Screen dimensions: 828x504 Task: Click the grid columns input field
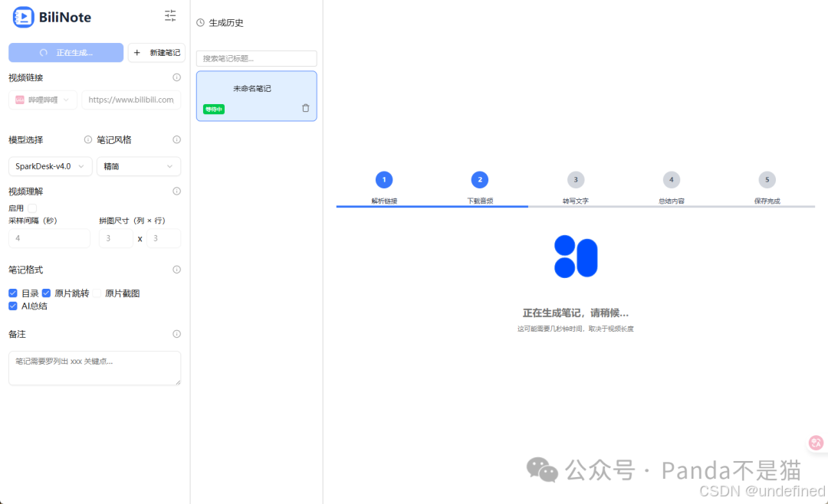(x=116, y=238)
